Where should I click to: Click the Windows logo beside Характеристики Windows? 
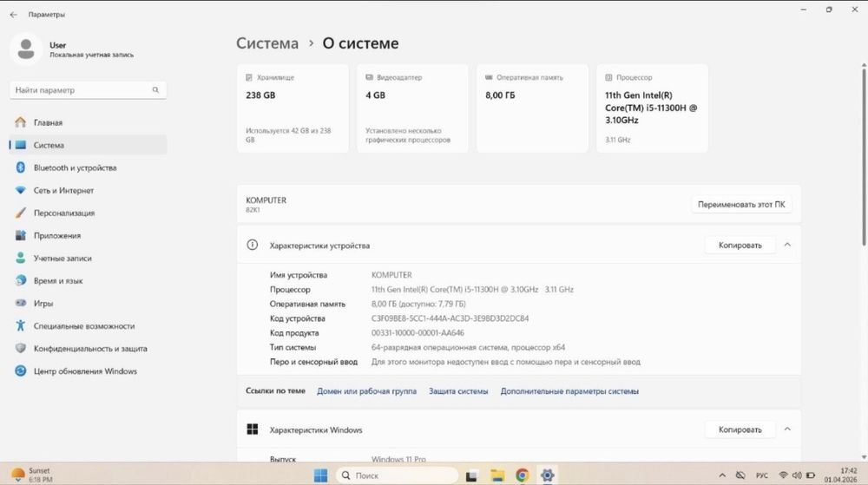pyautogui.click(x=253, y=429)
